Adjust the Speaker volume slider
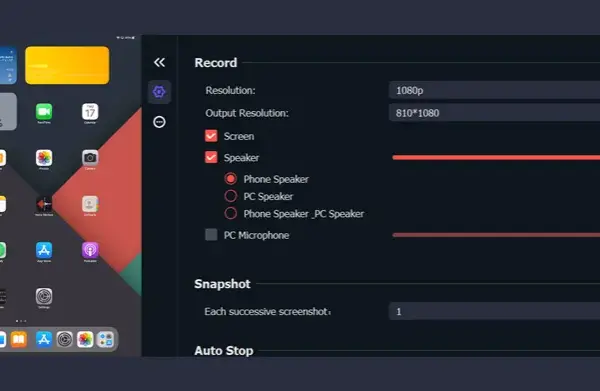600x391 pixels. point(496,158)
